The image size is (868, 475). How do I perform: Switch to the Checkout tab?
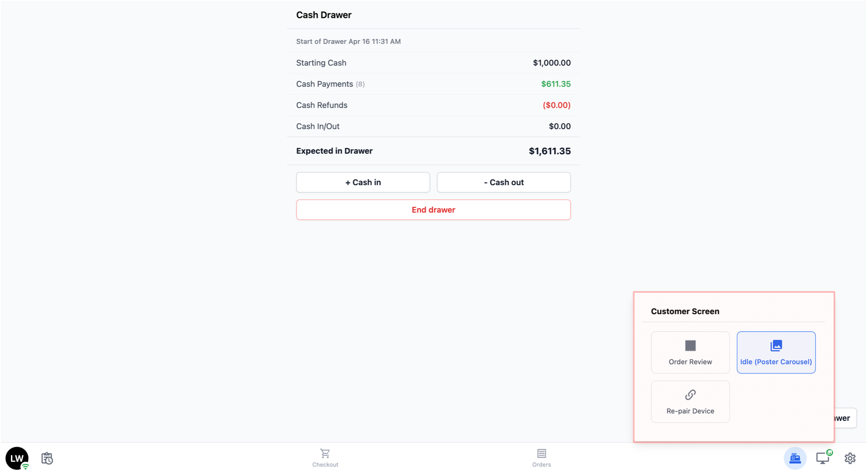coord(325,458)
